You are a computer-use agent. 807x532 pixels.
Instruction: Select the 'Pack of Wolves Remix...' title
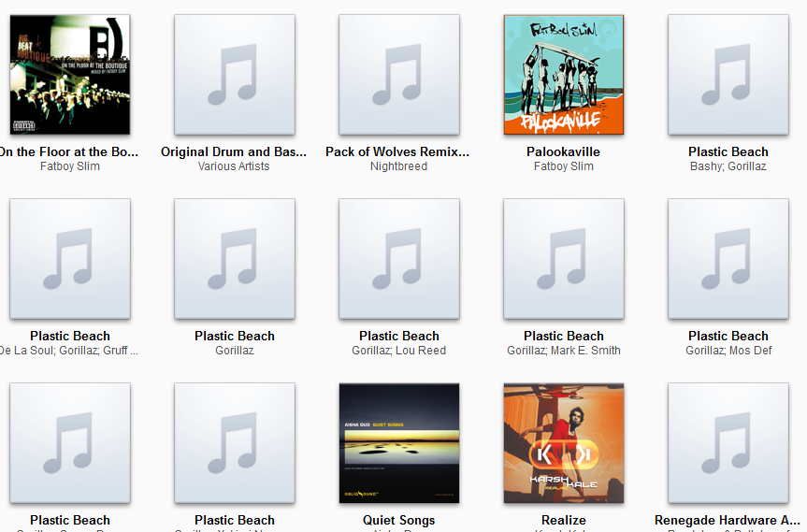[x=397, y=151]
